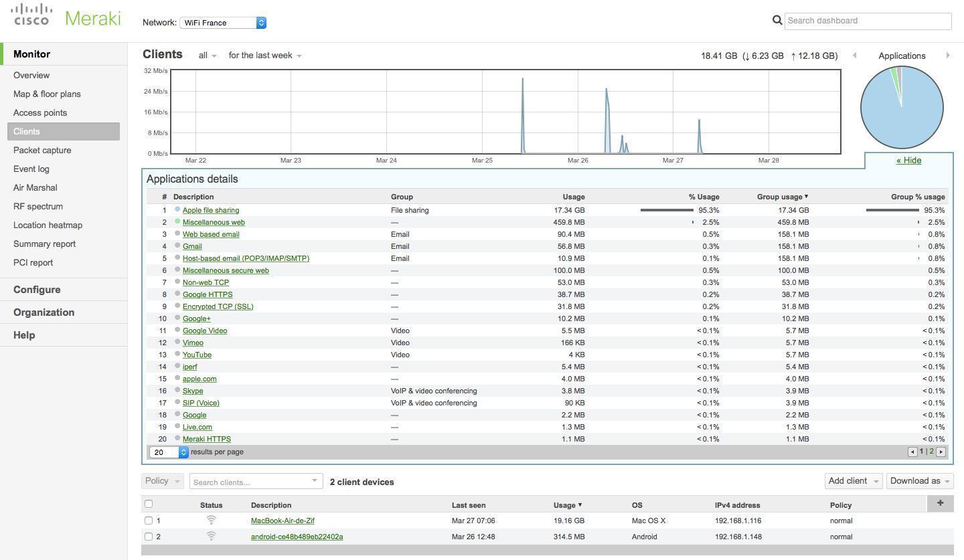This screenshot has width=964, height=560.
Task: Open Air Marshal
Action: pos(35,188)
